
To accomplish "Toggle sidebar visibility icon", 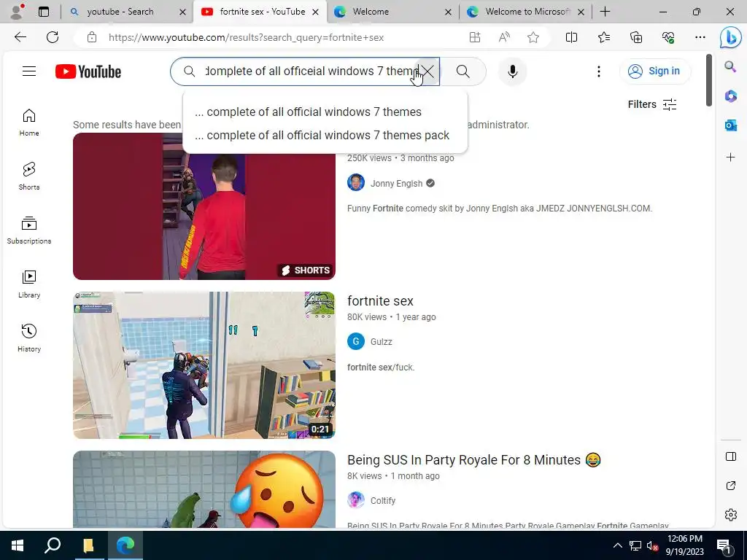I will tap(730, 456).
